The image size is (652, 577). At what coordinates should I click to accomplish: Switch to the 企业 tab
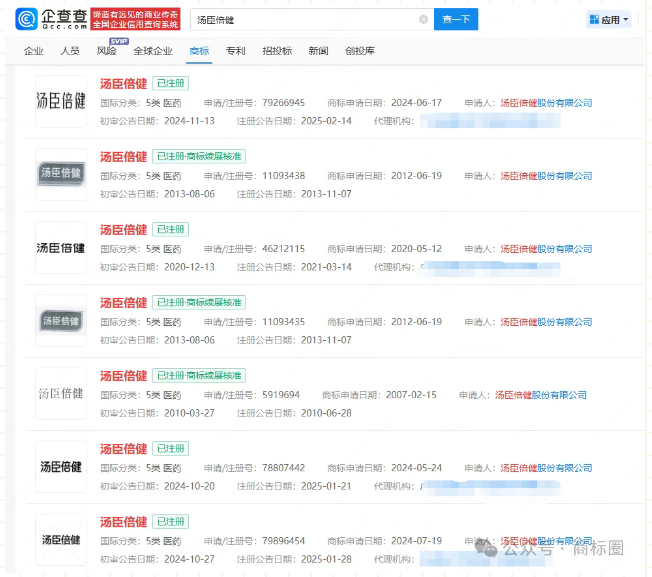[x=33, y=50]
